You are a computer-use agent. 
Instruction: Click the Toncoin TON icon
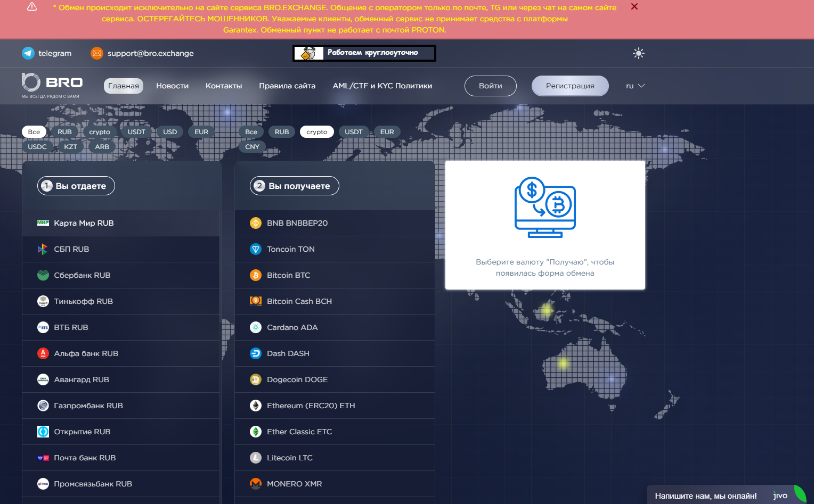click(256, 249)
